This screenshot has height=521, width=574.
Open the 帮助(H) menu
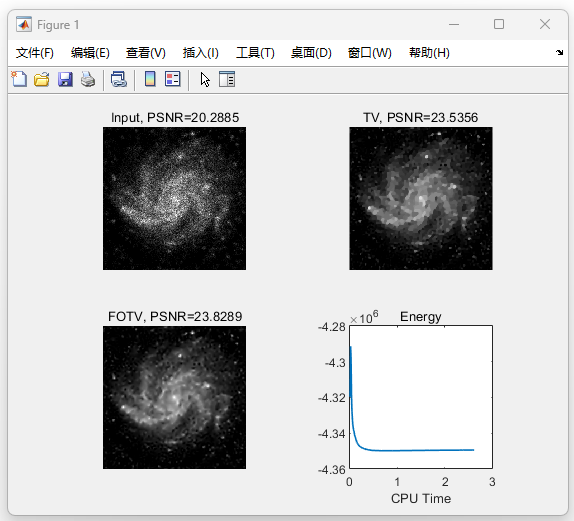point(429,53)
